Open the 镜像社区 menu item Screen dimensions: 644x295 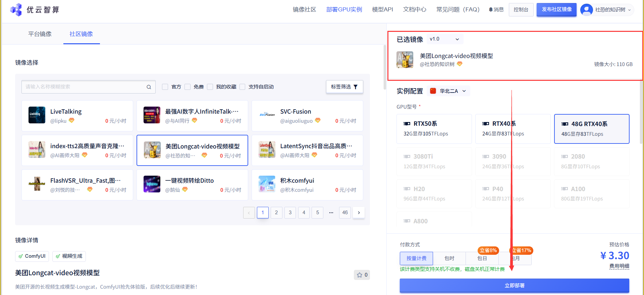pyautogui.click(x=304, y=10)
